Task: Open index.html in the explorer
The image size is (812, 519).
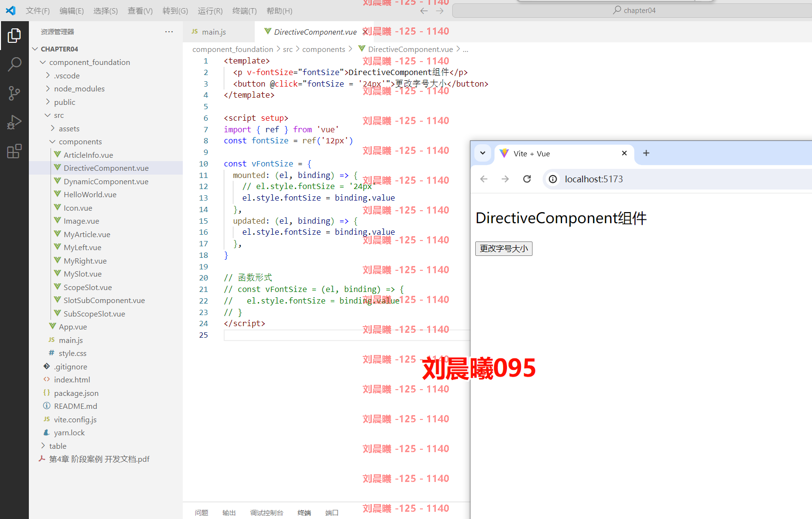Action: [x=106, y=380]
